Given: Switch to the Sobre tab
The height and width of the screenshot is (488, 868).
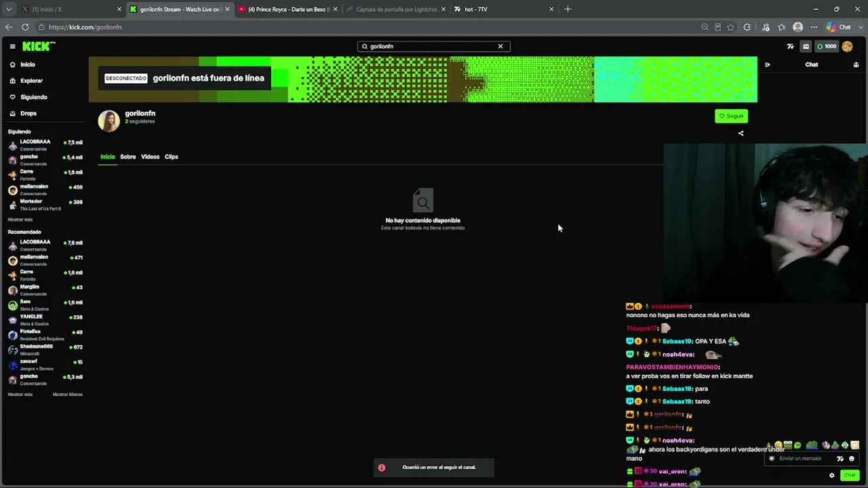Looking at the screenshot, I should point(128,157).
